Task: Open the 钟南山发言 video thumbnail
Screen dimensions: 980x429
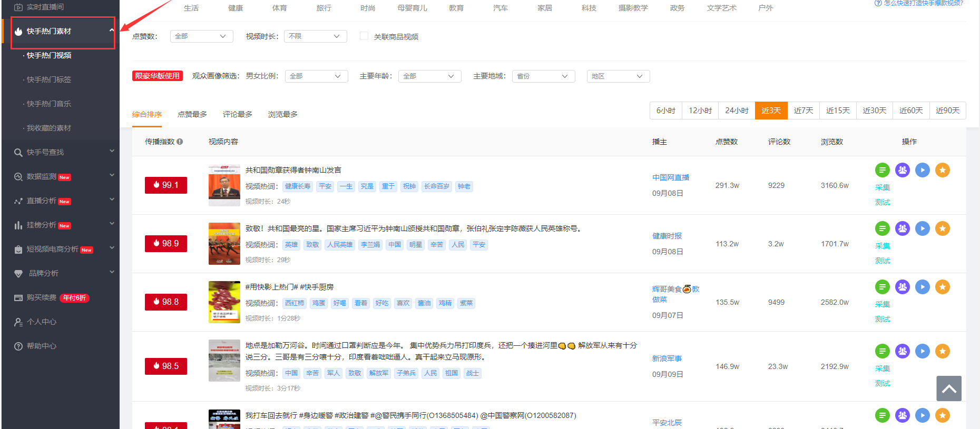Action: tap(224, 185)
